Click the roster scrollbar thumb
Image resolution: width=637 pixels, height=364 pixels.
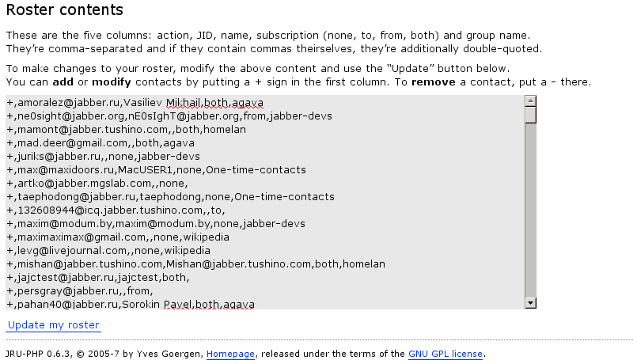pos(530,115)
